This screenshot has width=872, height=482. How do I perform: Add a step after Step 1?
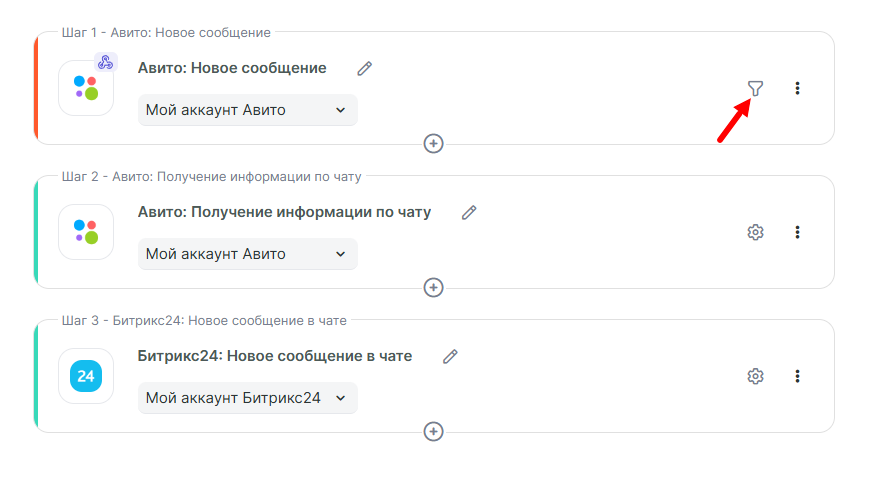(433, 143)
